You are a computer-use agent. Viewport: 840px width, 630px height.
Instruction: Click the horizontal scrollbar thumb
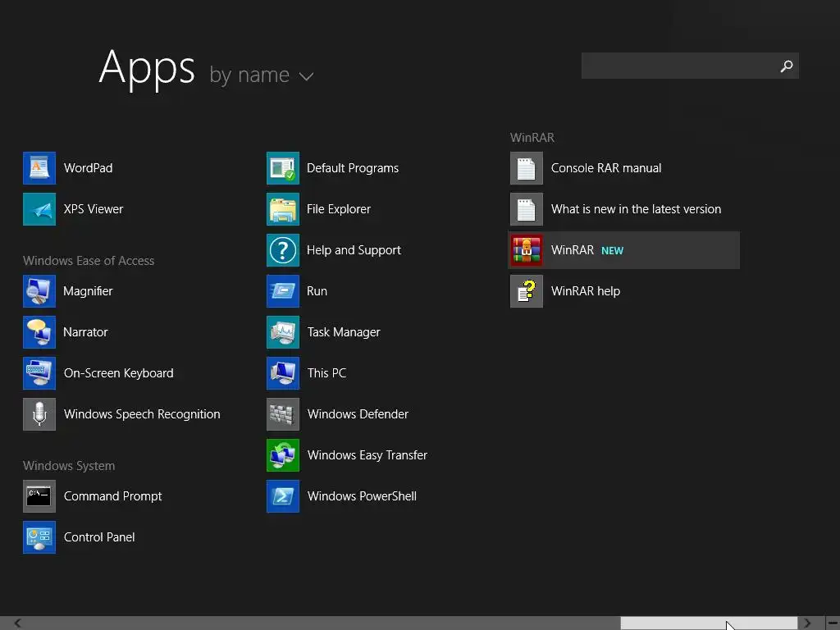tap(709, 623)
